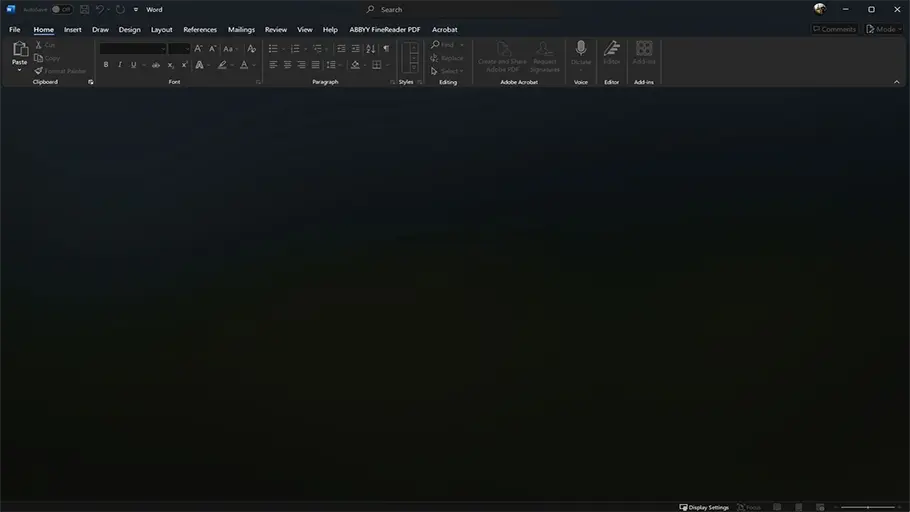Center align text using the ribbon icon
Viewport: 910px width, 512px height.
click(287, 65)
